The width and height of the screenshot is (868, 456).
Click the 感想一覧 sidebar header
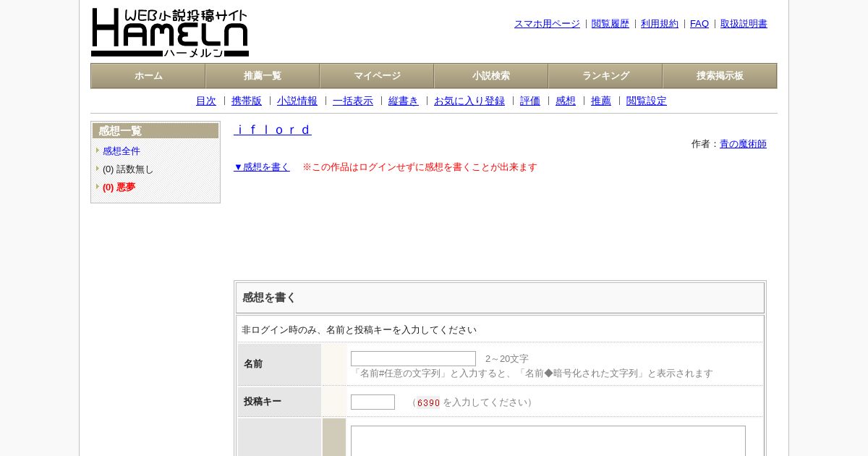(156, 131)
